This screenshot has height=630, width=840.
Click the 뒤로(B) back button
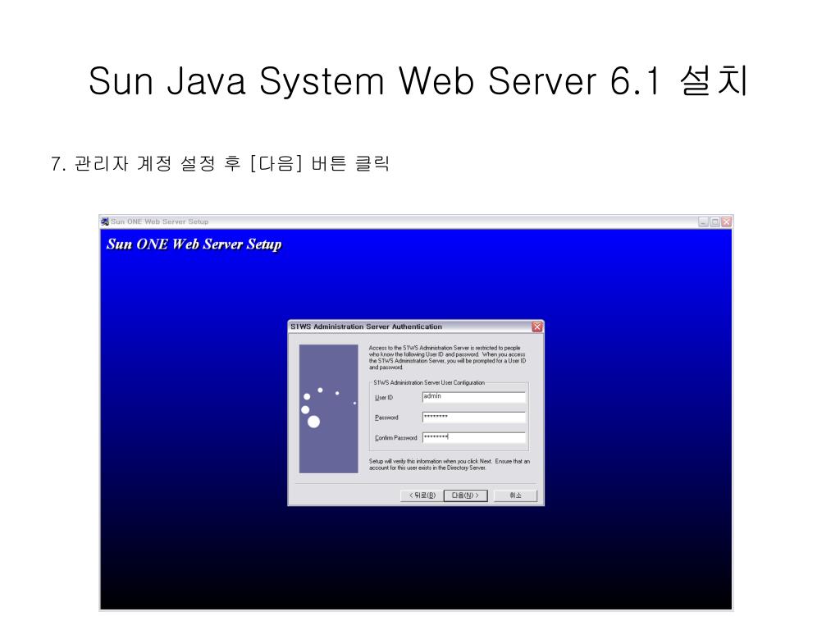tap(422, 495)
